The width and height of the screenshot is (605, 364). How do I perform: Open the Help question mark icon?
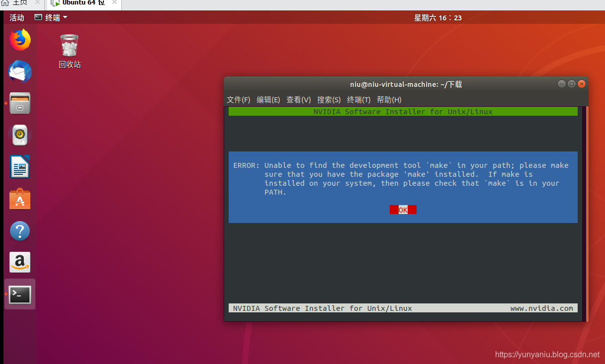click(x=20, y=231)
